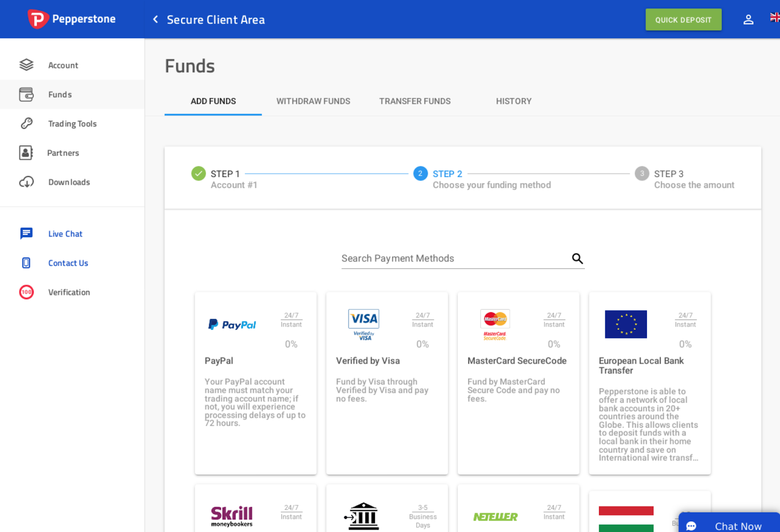Viewport: 780px width, 532px height.
Task: Focus the Search Payment Methods field
Action: click(463, 258)
